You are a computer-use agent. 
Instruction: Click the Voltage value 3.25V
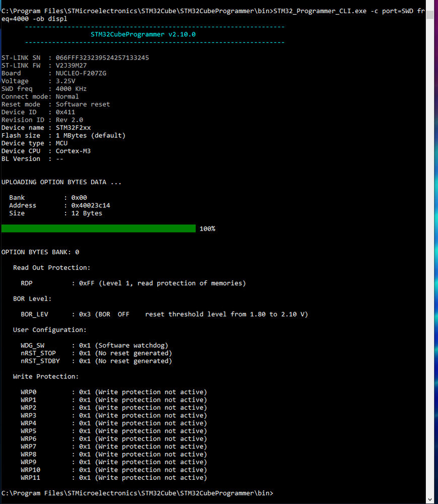(66, 81)
